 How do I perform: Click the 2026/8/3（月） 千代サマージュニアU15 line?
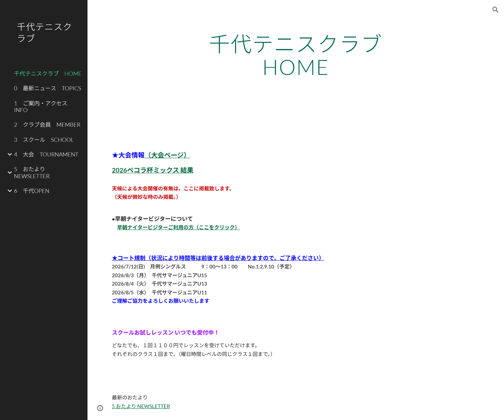(159, 275)
